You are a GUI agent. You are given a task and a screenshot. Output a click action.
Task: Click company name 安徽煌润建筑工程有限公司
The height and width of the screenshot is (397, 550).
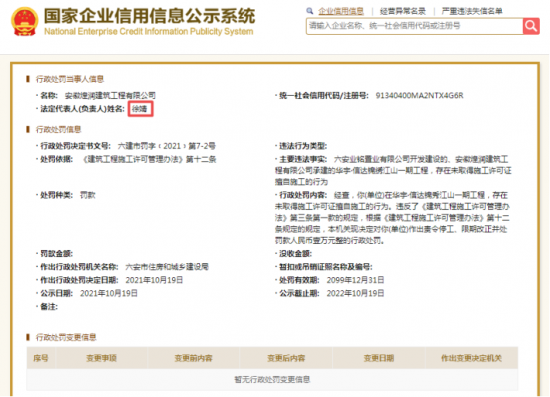[x=110, y=95]
